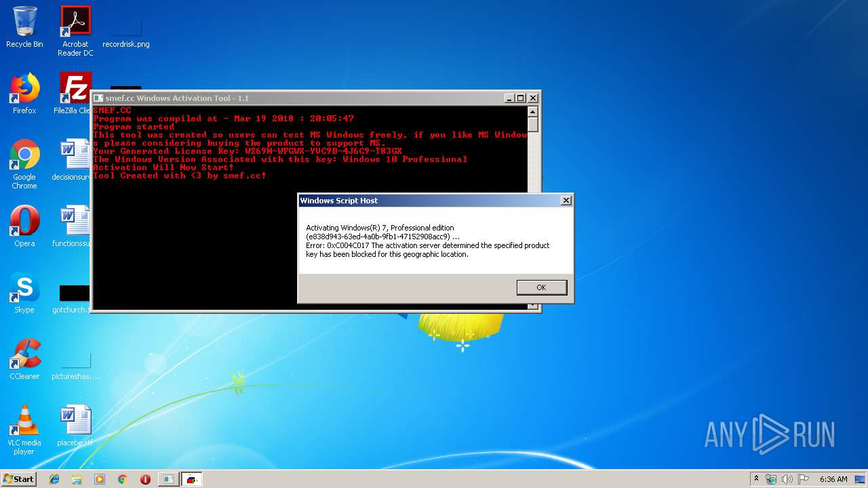Open the Opera desktop shortcut
The image size is (868, 488).
point(24,226)
